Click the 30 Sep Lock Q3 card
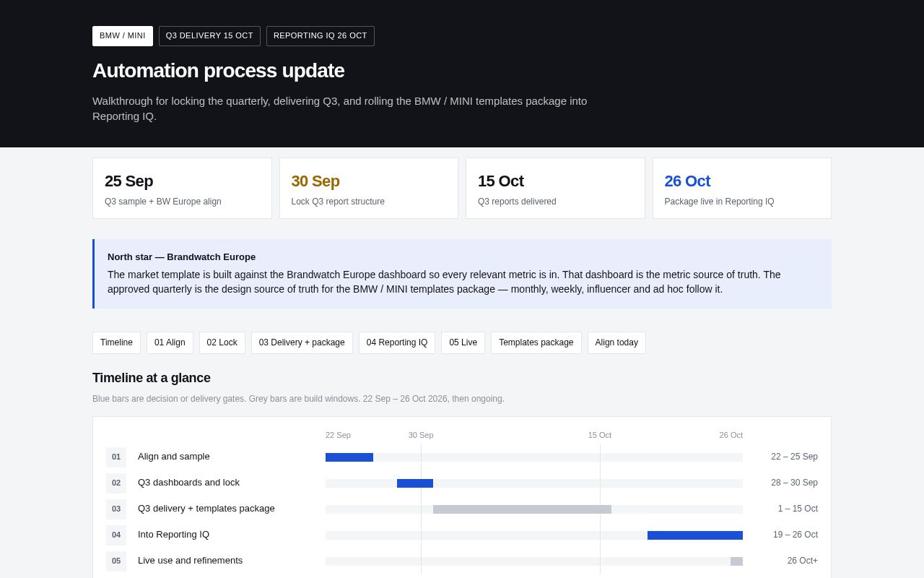The image size is (924, 578). coord(369,189)
